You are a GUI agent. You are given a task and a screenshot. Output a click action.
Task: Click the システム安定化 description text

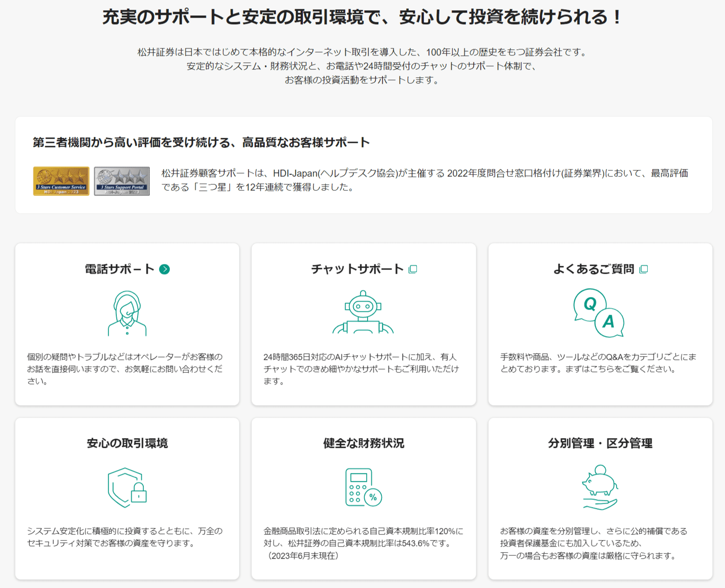(x=125, y=537)
